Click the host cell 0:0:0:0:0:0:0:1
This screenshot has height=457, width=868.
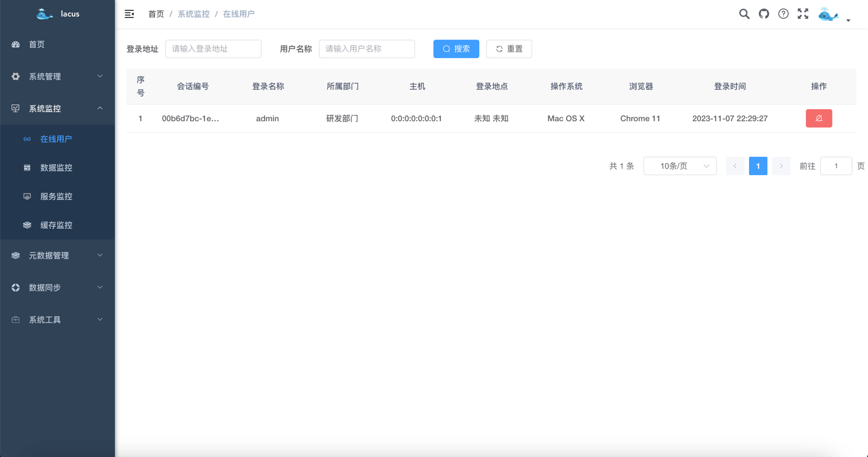(x=416, y=118)
